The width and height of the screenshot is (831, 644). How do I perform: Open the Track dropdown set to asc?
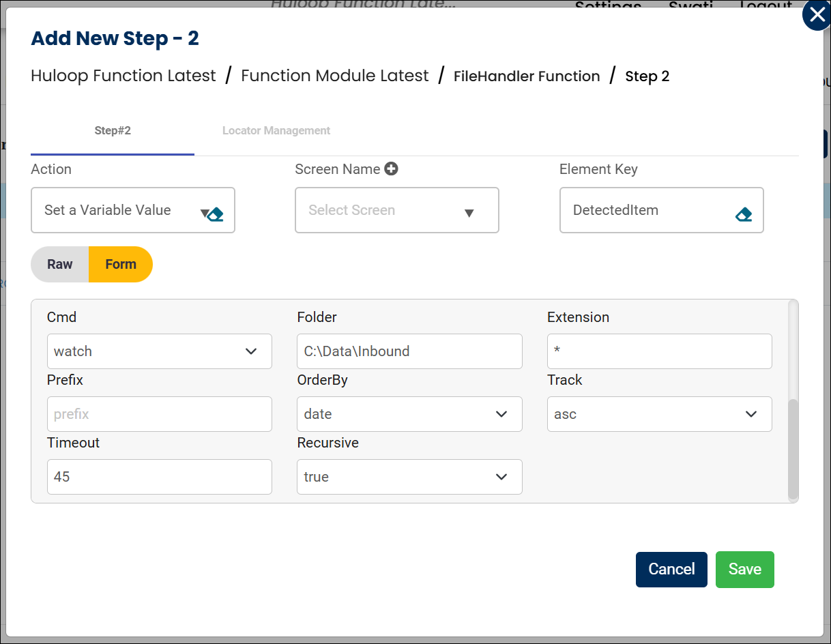[x=659, y=414]
